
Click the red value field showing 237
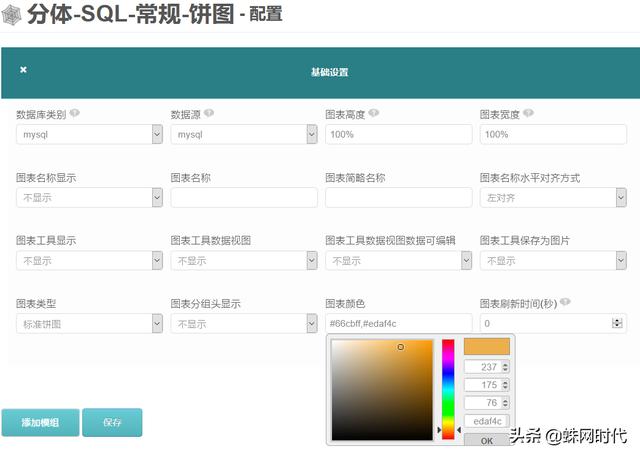[487, 367]
